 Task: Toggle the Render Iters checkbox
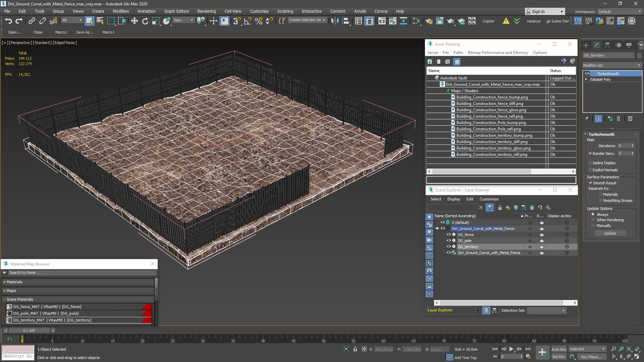click(590, 154)
